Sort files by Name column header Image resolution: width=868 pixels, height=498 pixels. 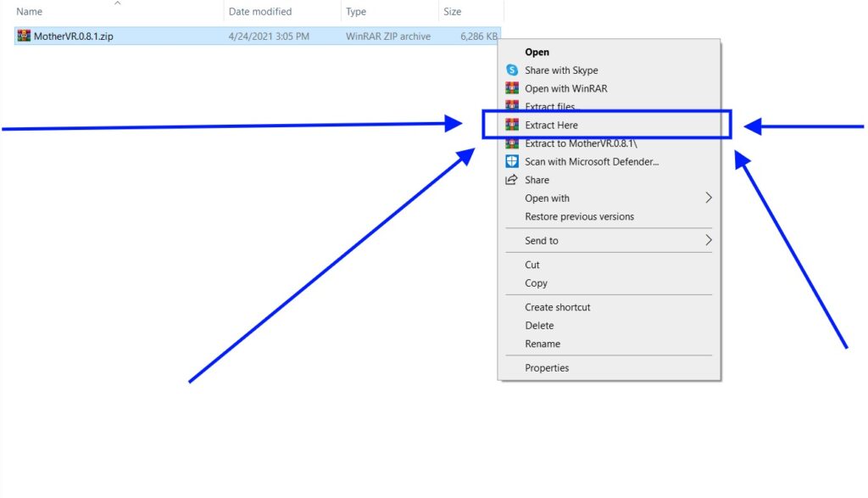(x=30, y=12)
